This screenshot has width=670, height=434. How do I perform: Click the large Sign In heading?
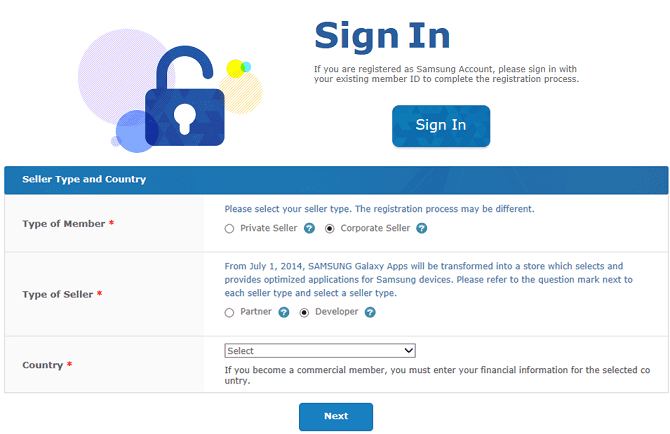382,36
